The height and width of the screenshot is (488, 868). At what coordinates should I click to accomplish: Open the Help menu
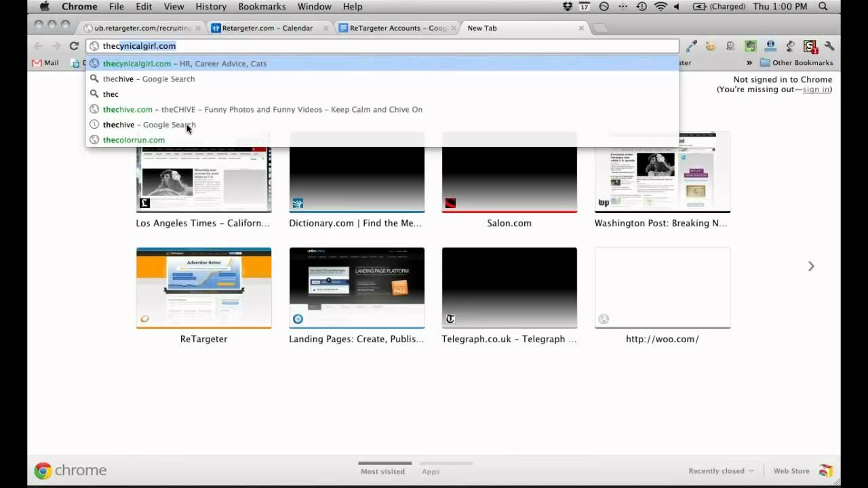point(353,7)
